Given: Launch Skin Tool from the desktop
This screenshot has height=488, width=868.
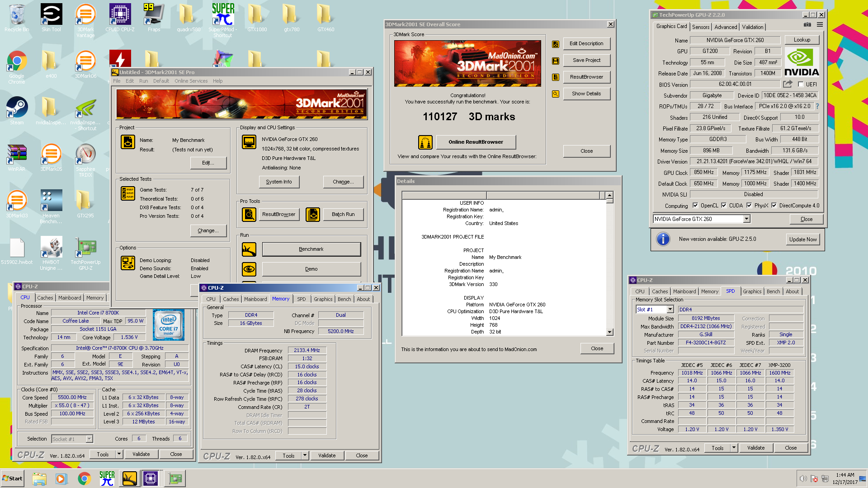Looking at the screenshot, I should pyautogui.click(x=51, y=18).
